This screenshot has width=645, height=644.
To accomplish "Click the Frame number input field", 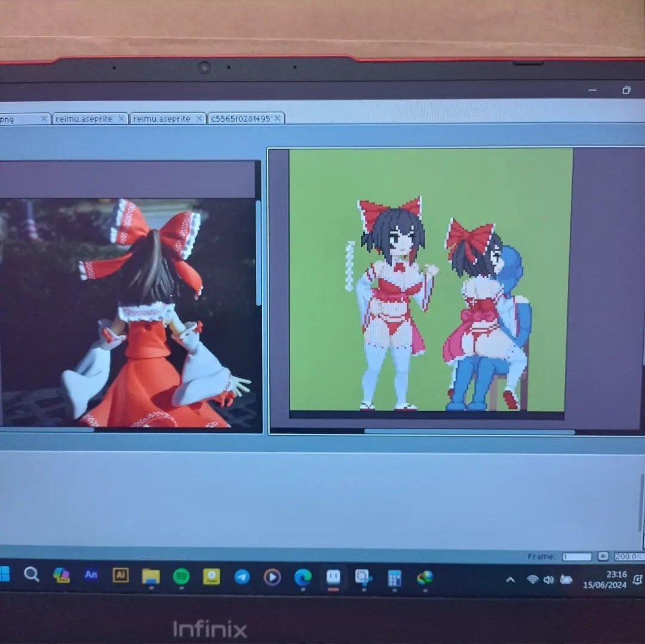I will 576,556.
